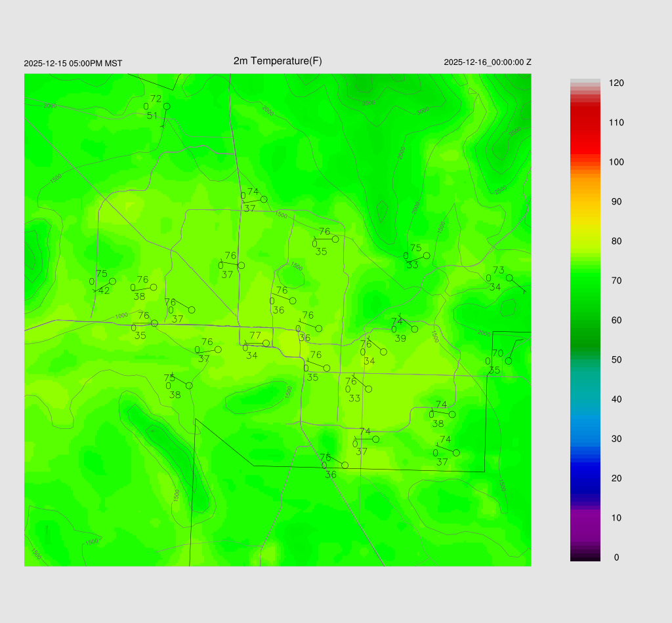Pick the station circle showing 75 over 38
Viewport: 672px width, 623px height.
pos(189,386)
